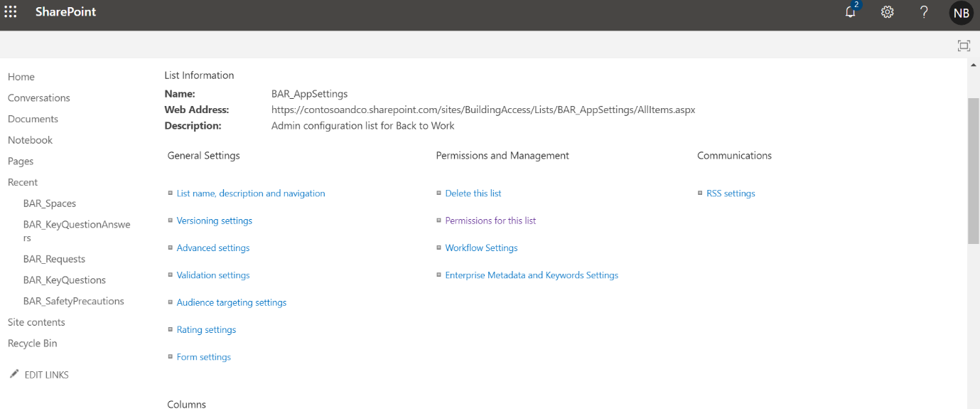Screen dimensions: 980x409
Task: Open the NB account avatar
Action: (x=962, y=13)
